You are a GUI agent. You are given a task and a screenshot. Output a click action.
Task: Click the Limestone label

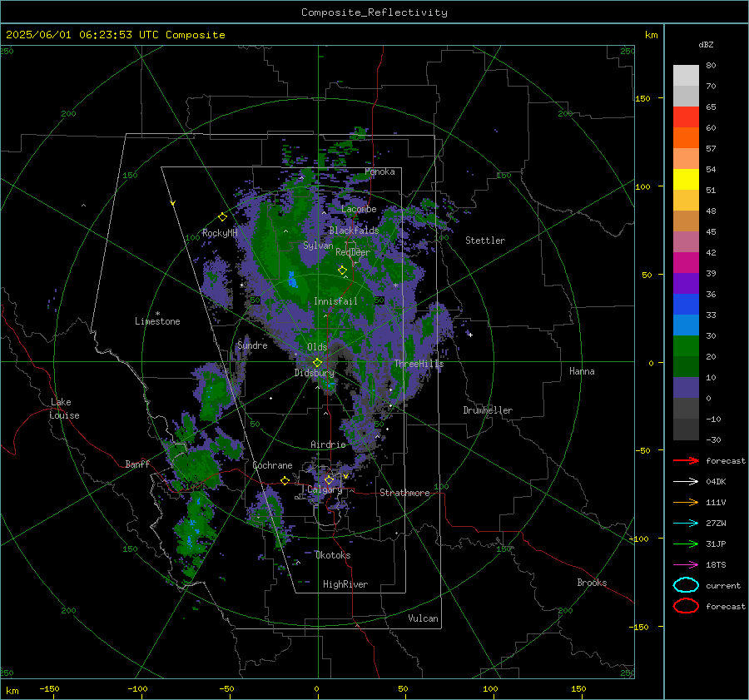click(157, 321)
